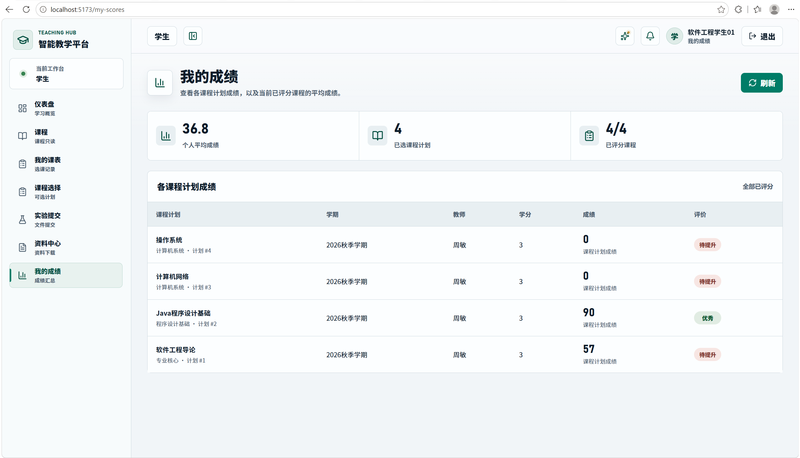Click the 36.8 average score value
This screenshot has width=800, height=458.
point(195,129)
